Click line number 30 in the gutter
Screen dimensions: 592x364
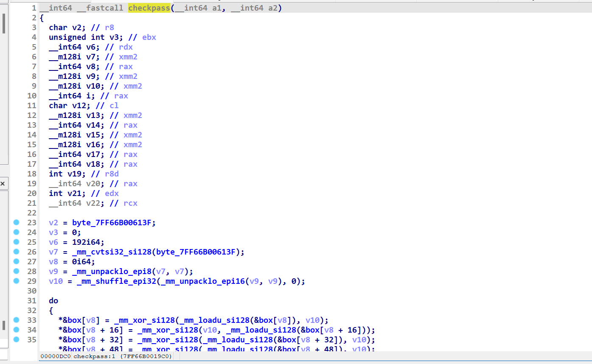click(32, 291)
